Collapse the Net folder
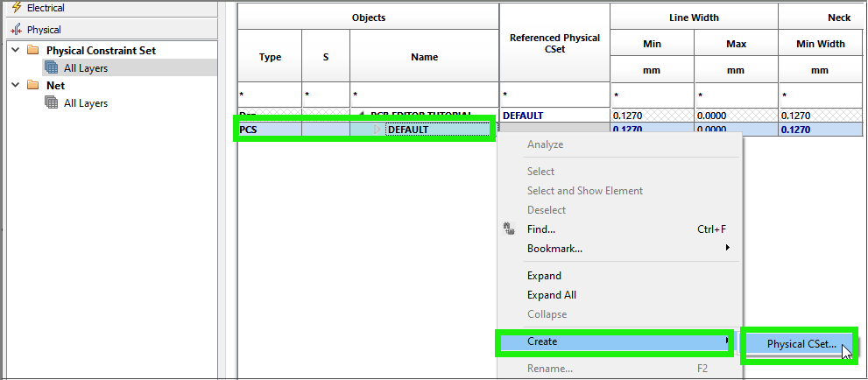Viewport: 868px width, 380px height. coord(16,85)
